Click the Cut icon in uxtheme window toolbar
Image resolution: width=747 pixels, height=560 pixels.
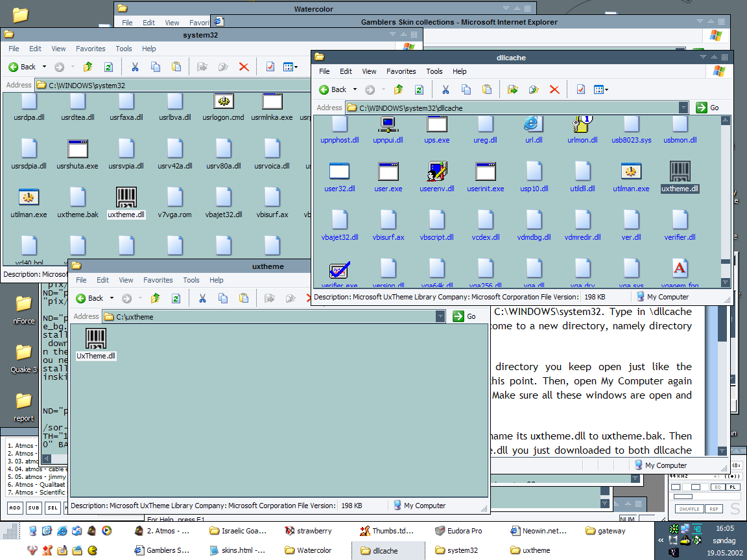(x=202, y=299)
